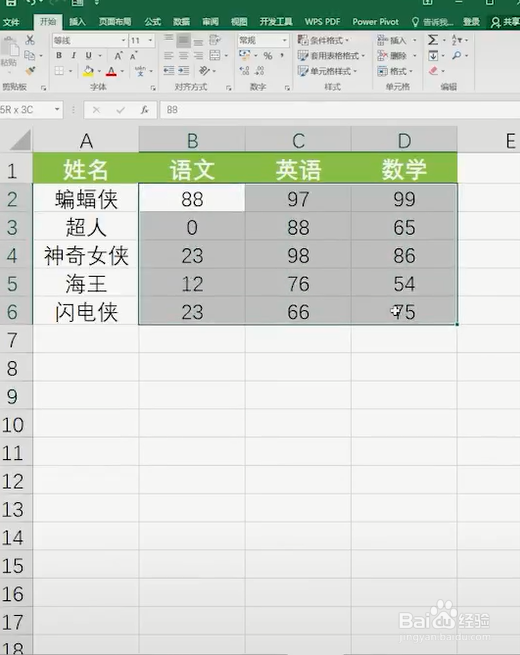
Task: Click the formula bar showing 88
Action: click(x=340, y=110)
